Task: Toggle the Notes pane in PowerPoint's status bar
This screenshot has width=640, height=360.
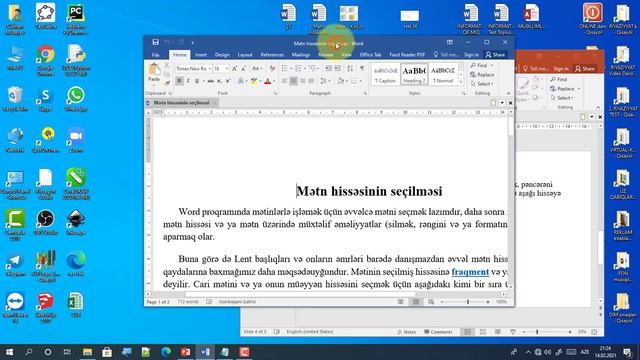Action: [407, 332]
